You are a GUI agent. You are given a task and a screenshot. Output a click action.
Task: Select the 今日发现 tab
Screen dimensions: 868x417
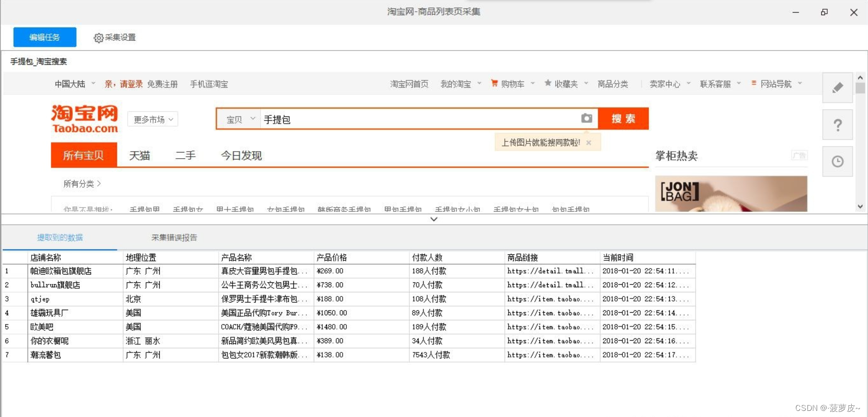pos(241,156)
